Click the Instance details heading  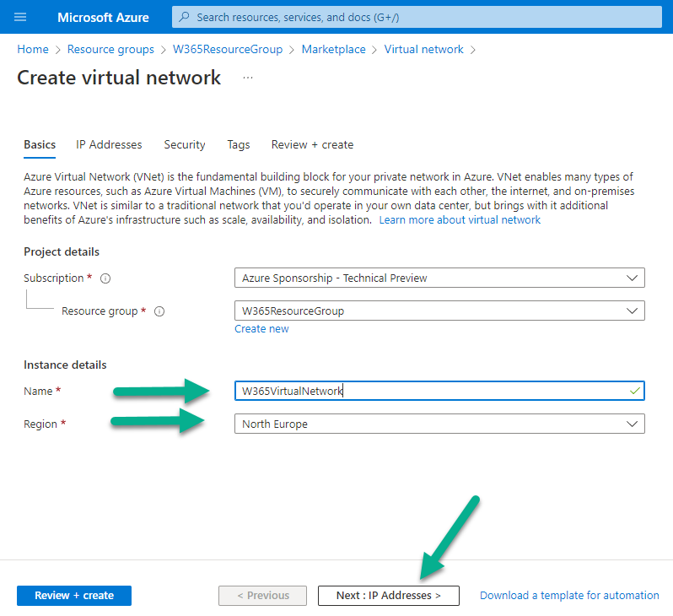point(65,365)
